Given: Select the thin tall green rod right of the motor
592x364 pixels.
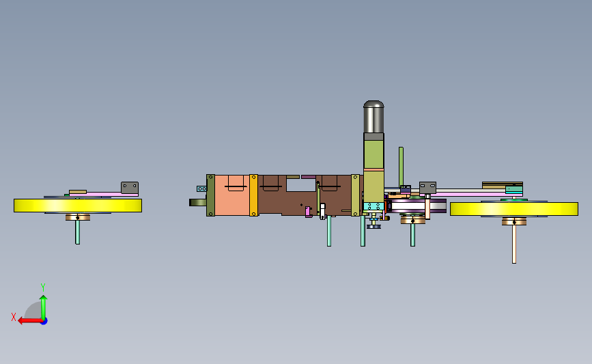Looking at the screenshot, I should coord(401,167).
